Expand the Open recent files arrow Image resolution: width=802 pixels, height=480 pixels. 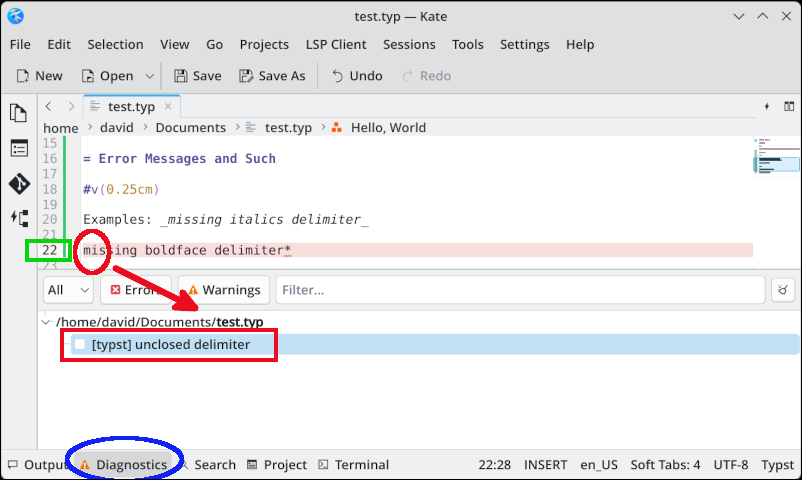[x=149, y=76]
